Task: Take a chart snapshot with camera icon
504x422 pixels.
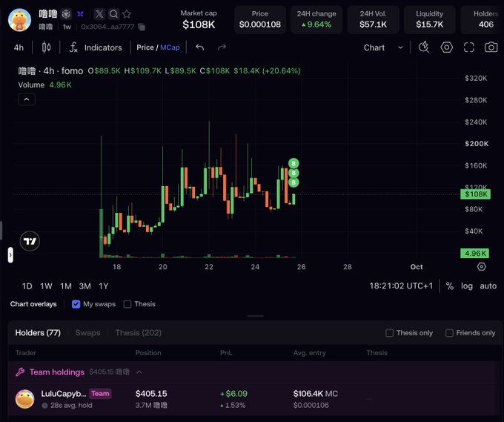Action: [x=491, y=47]
